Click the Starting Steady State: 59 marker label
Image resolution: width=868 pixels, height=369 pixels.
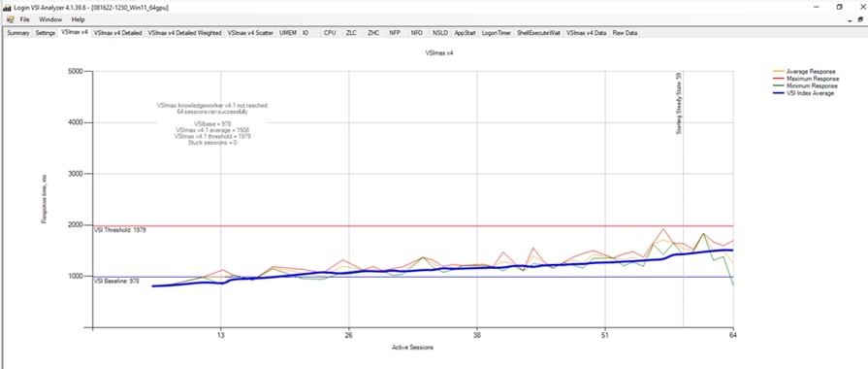coord(679,103)
